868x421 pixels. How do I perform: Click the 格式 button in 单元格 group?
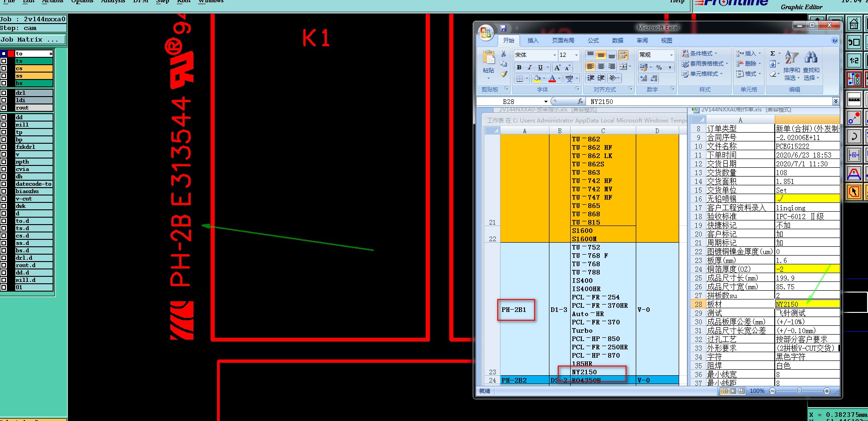pos(748,74)
